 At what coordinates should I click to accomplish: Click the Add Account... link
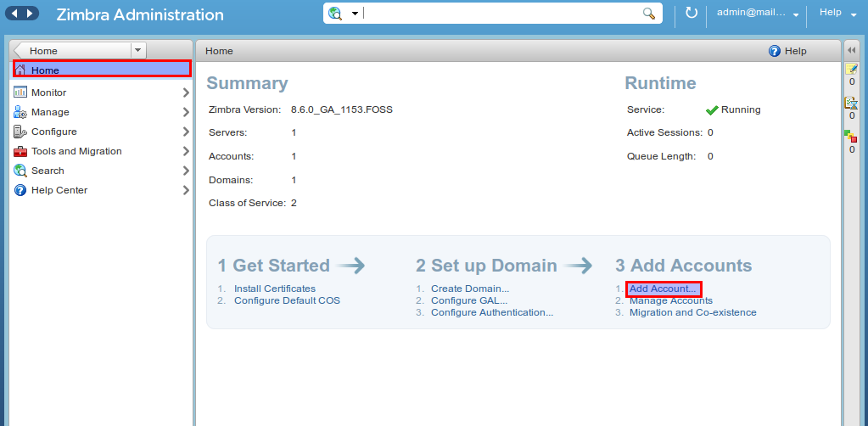click(664, 289)
